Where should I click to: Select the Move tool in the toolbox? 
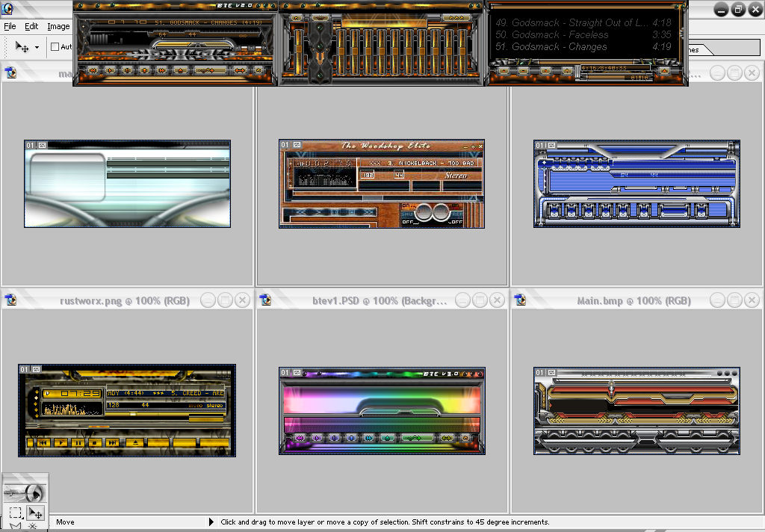point(35,513)
